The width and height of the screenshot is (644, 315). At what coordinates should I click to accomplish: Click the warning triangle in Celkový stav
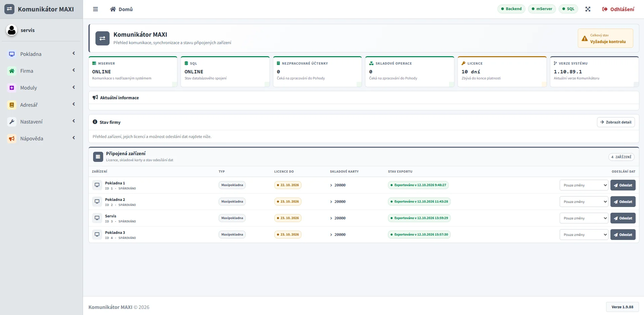(x=585, y=39)
